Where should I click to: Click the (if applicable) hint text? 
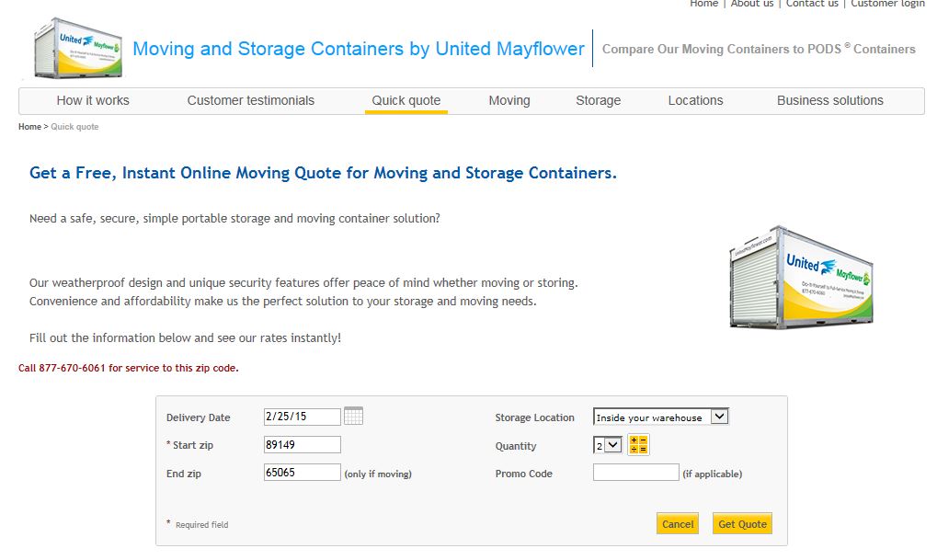(x=713, y=474)
